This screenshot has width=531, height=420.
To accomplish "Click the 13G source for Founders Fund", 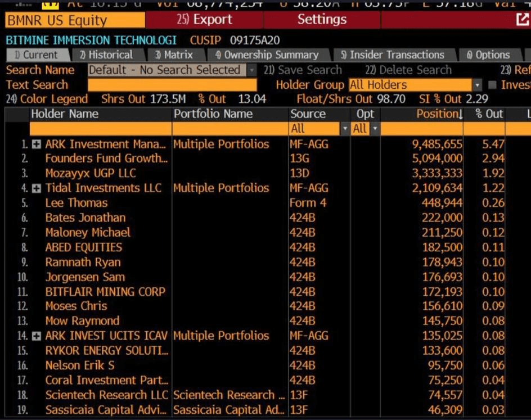I will [299, 159].
